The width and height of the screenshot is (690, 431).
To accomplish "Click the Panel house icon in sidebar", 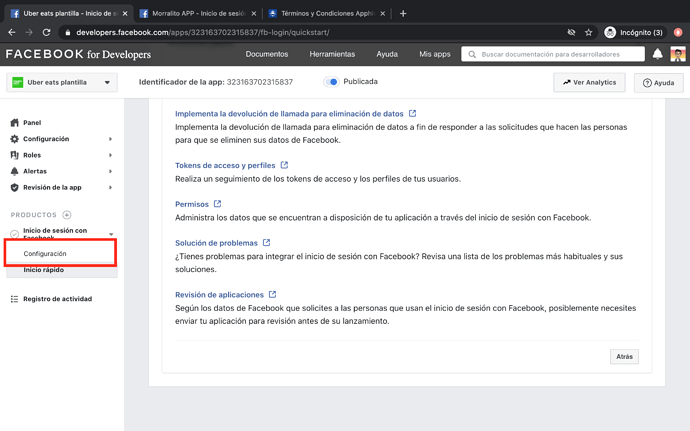I will click(15, 122).
